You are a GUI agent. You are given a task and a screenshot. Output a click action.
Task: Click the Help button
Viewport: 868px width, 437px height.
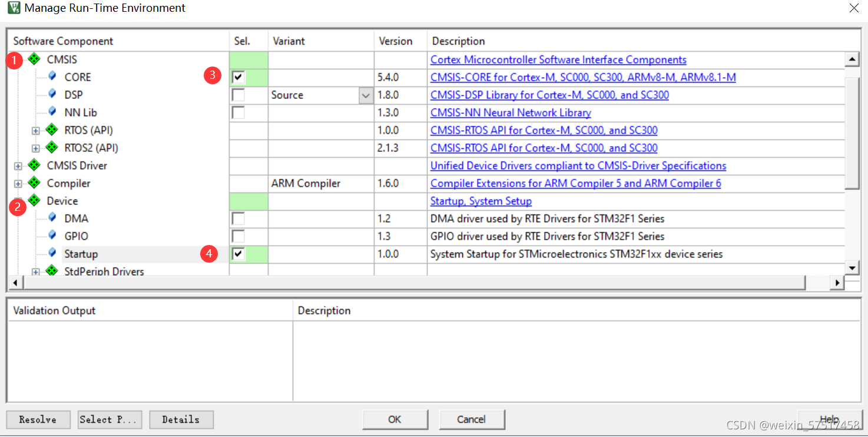tap(829, 419)
